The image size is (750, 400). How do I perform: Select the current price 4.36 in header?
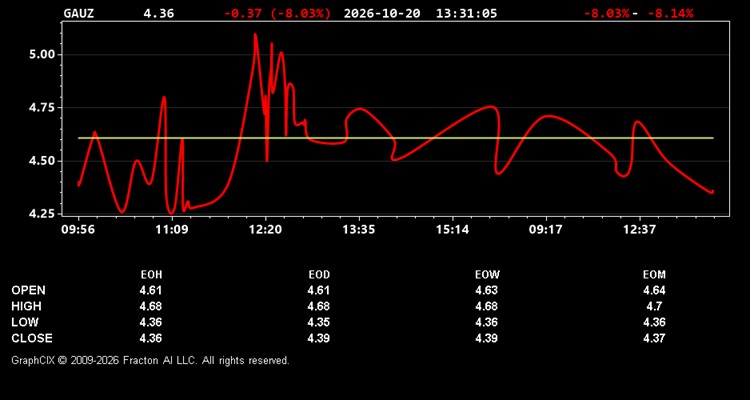(x=159, y=13)
